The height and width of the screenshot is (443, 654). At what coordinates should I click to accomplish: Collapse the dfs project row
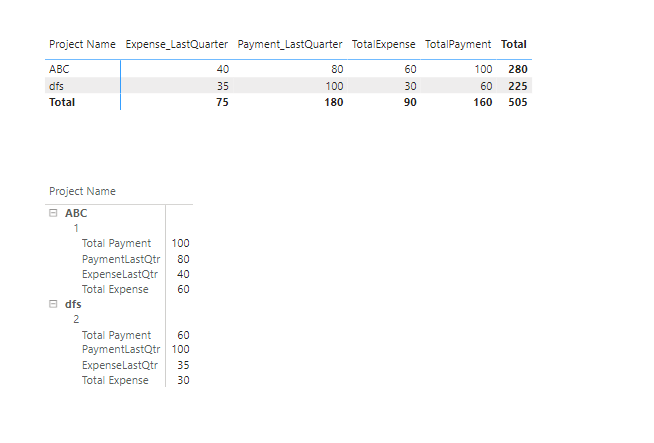[53, 304]
